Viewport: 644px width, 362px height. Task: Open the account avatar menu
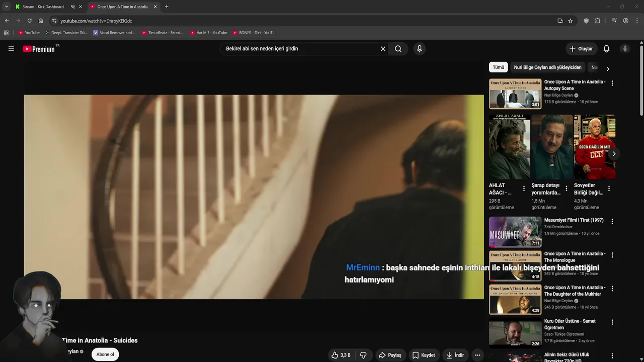[625, 49]
